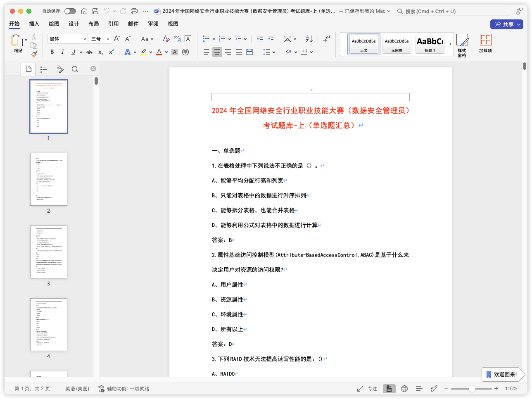Viewport: 532px width, 399px height.
Task: Switch to the Insert ribbon tab
Action: point(34,24)
